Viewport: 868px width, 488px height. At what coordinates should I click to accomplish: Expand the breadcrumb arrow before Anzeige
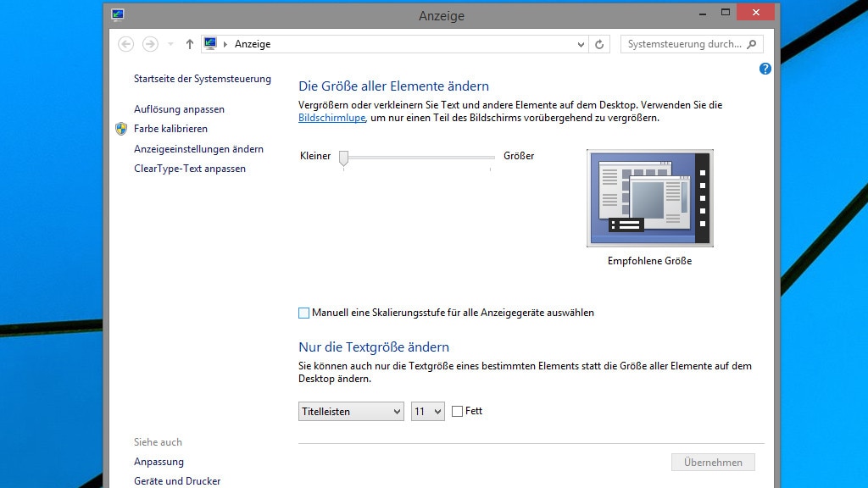coord(225,44)
